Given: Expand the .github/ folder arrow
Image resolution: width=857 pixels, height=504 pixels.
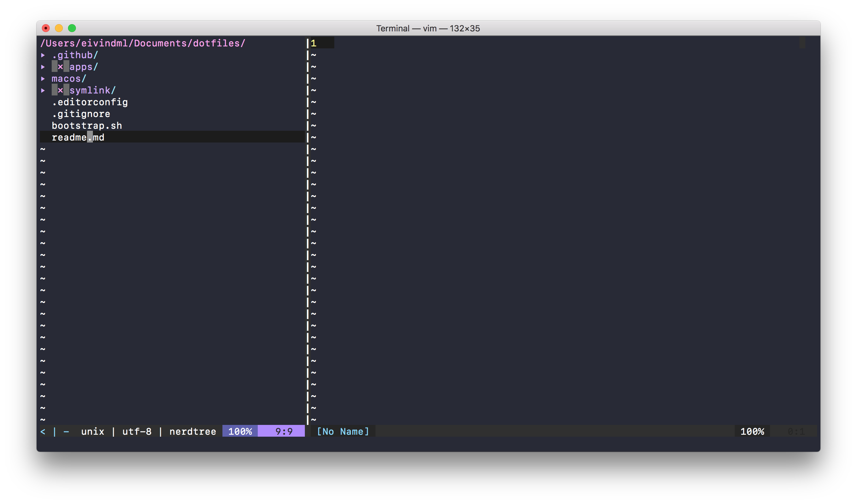Looking at the screenshot, I should tap(43, 55).
